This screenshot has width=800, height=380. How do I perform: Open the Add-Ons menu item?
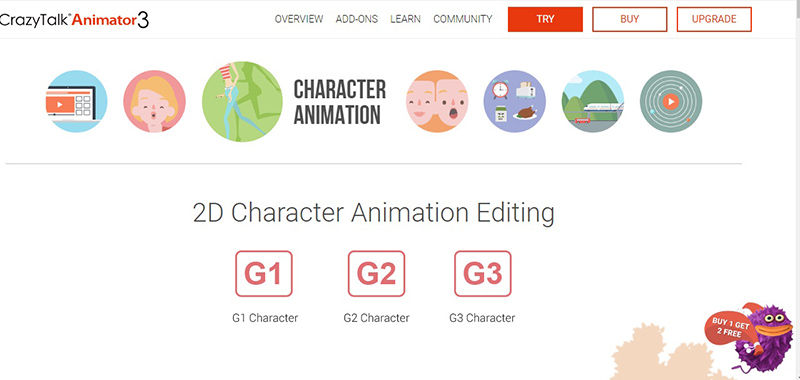pos(357,19)
